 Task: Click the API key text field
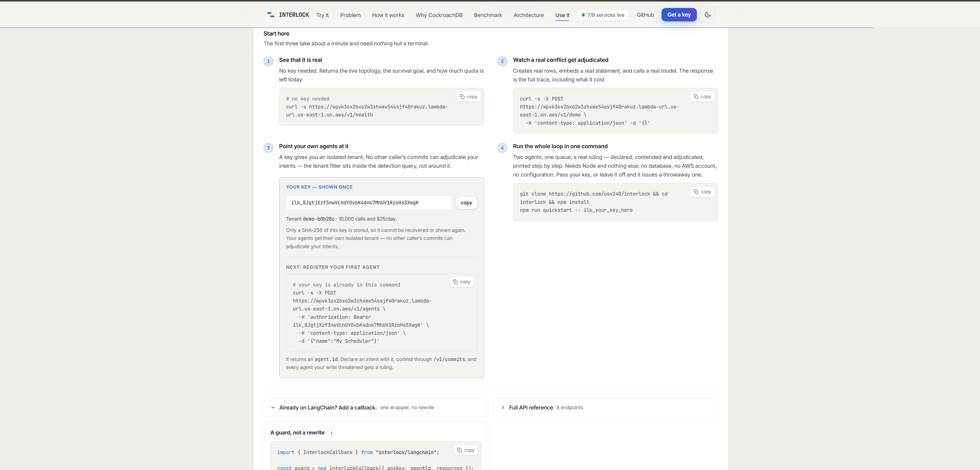click(x=369, y=203)
